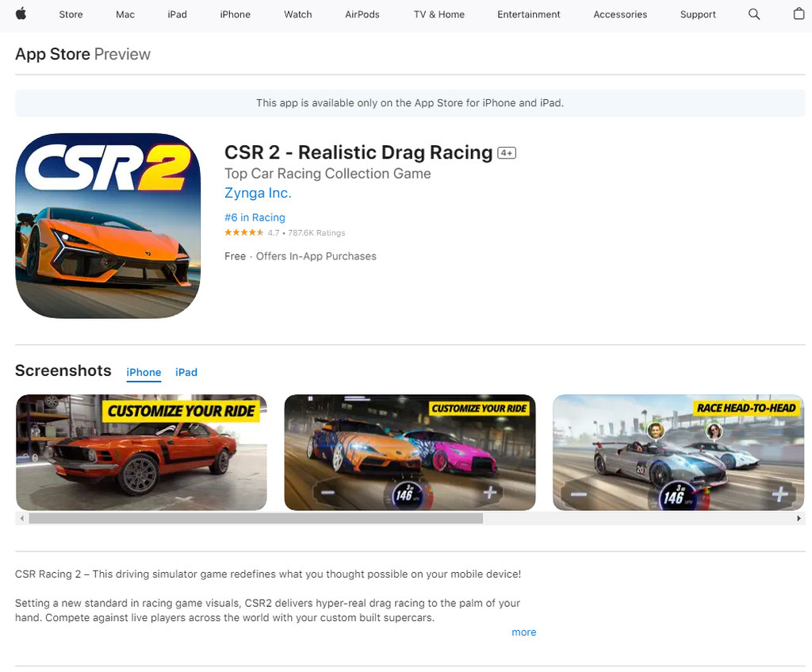The image size is (812, 672).
Task: Click the screenshot scrollbar right arrow
Action: [x=799, y=518]
